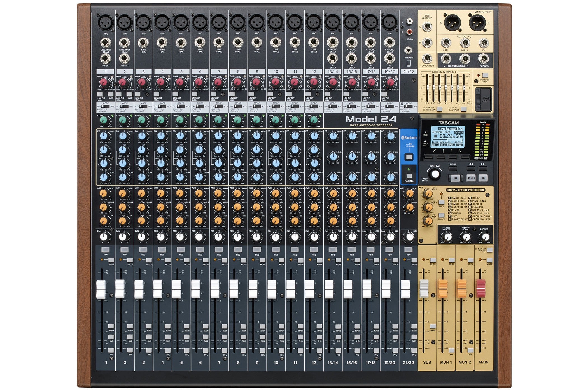Click the soft key under RPT

[441, 157]
